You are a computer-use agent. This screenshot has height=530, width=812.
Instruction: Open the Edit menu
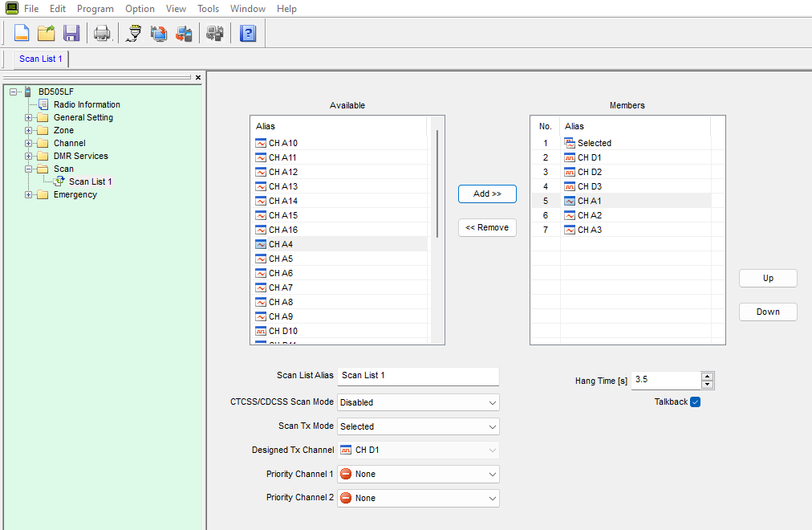coord(58,9)
